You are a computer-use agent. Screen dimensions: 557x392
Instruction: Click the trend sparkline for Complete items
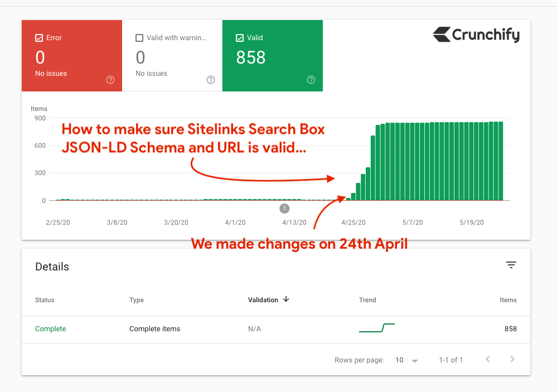pyautogui.click(x=376, y=328)
